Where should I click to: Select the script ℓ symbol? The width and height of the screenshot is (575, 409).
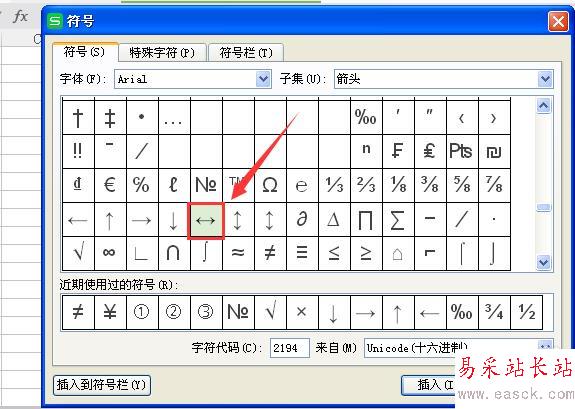point(174,185)
